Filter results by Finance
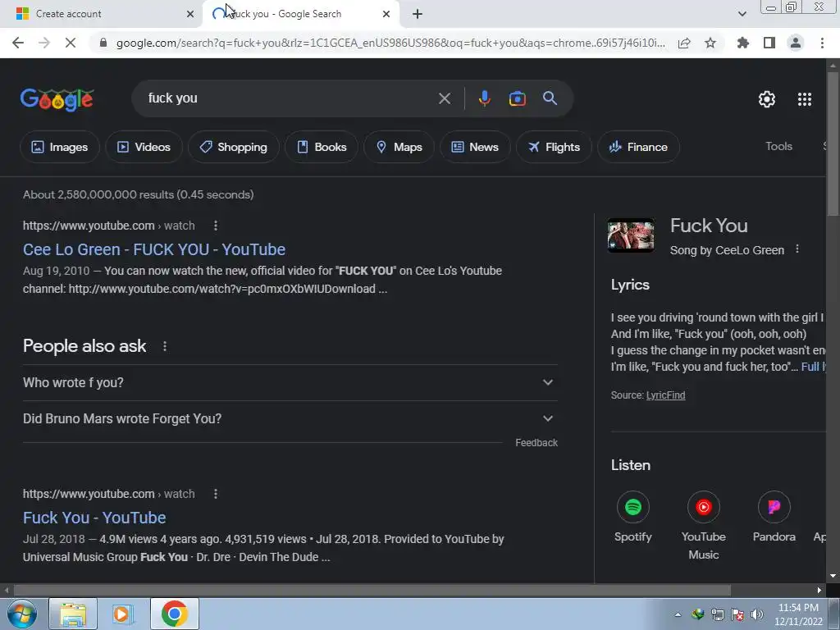840x630 pixels. click(638, 147)
